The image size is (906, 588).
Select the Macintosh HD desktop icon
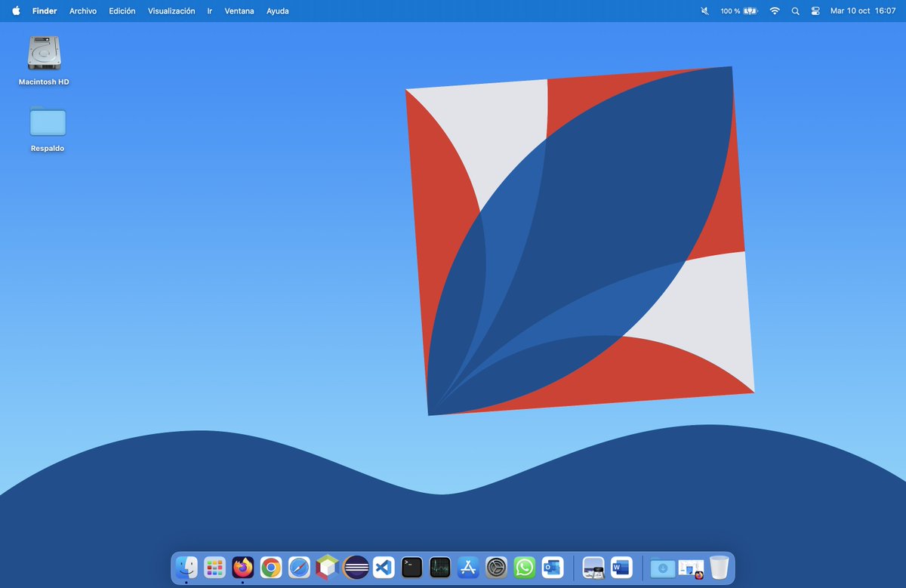(44, 60)
